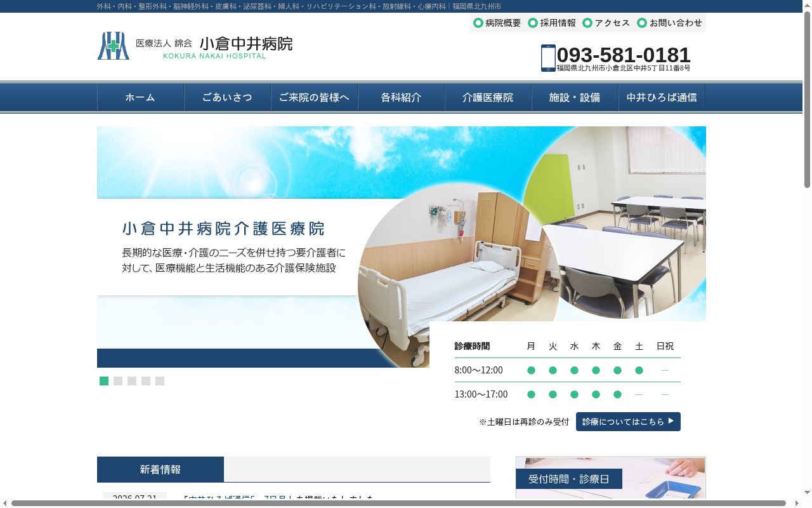Click the vertical scrollbar thumb

click(x=807, y=100)
